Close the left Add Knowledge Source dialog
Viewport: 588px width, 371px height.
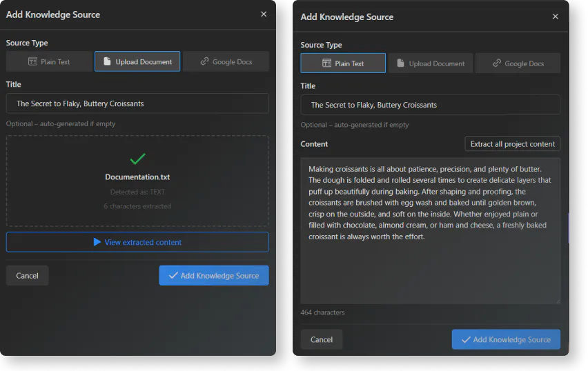(x=264, y=14)
